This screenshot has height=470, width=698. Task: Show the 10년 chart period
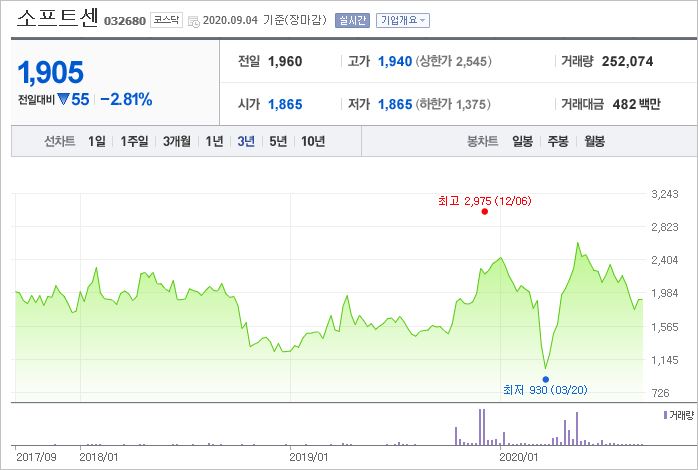[313, 142]
